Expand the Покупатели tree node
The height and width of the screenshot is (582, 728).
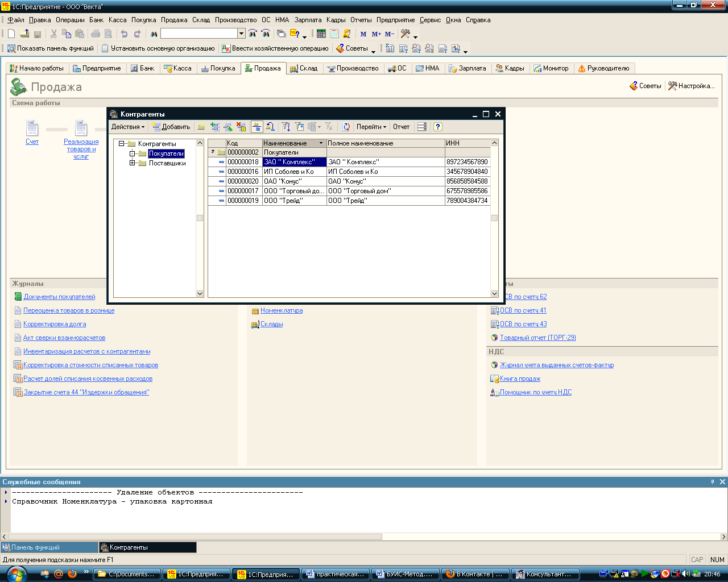point(132,153)
